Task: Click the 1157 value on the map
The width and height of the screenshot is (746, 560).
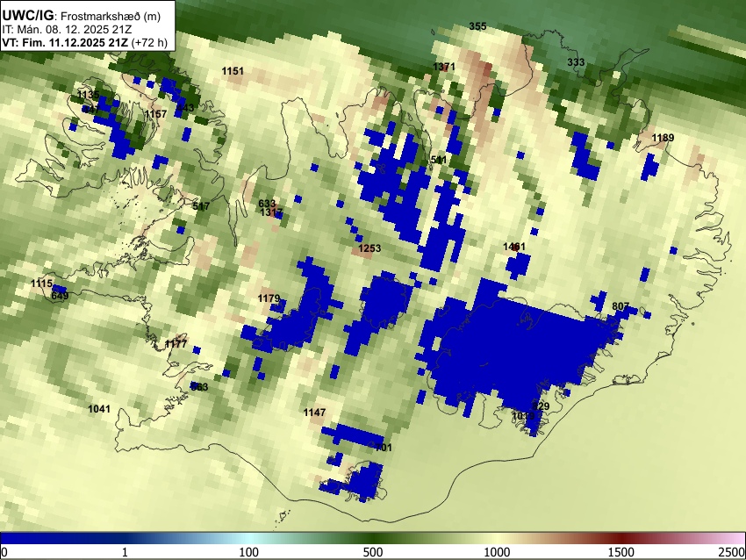Action: 156,114
